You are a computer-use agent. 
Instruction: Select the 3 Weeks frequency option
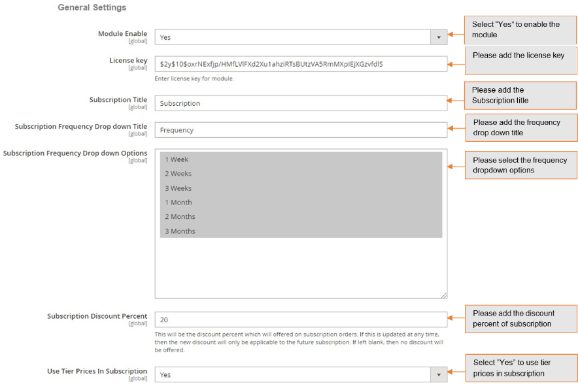click(x=301, y=188)
